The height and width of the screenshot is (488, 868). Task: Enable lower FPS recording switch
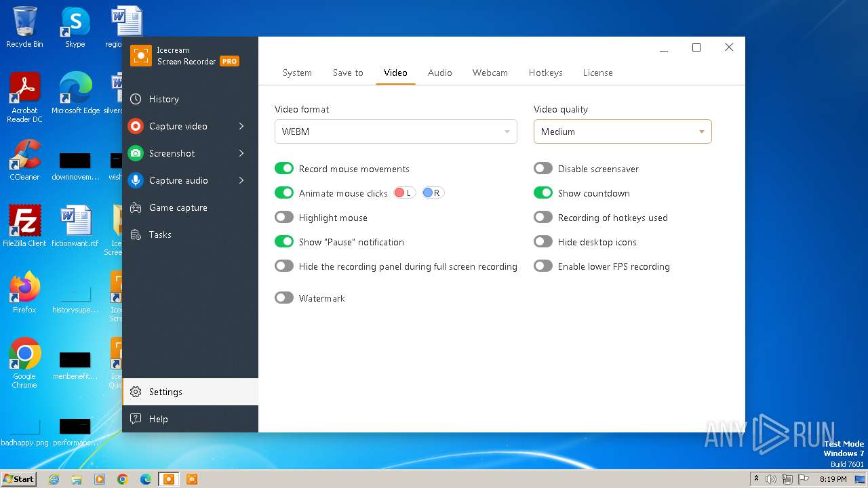[x=543, y=266]
